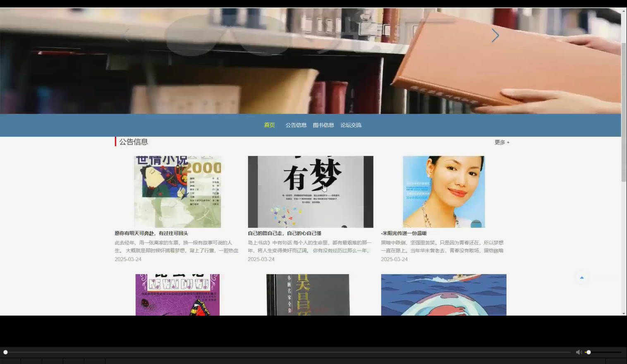Adjust the volume slider knob
The image size is (627, 364).
tap(589, 352)
